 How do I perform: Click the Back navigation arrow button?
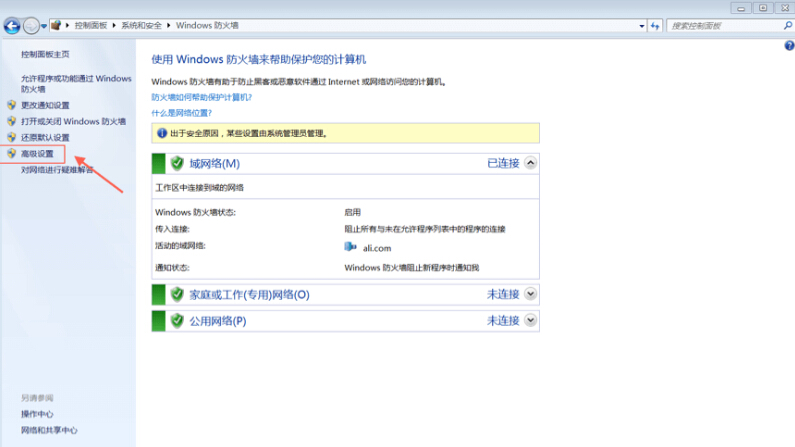tap(12, 24)
